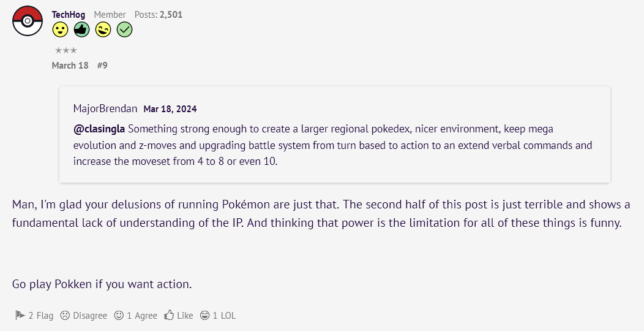Image resolution: width=644 pixels, height=331 pixels.
Task: Click the green checkmark badge
Action: pos(124,29)
